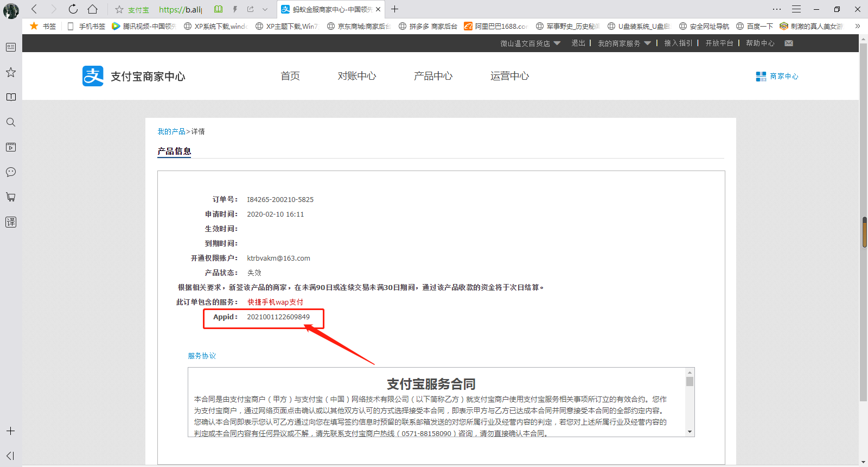Open 手机书签 bookmark
The width and height of the screenshot is (868, 467).
pyautogui.click(x=87, y=26)
